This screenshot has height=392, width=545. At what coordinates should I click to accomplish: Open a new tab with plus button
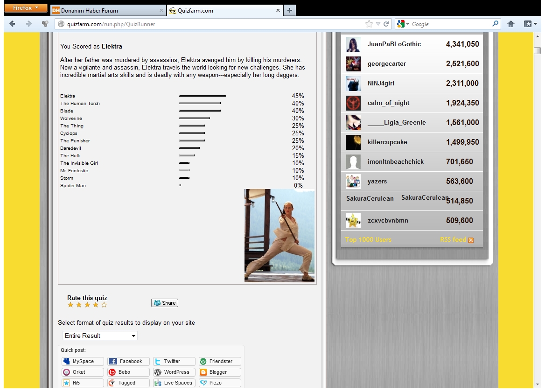click(289, 10)
